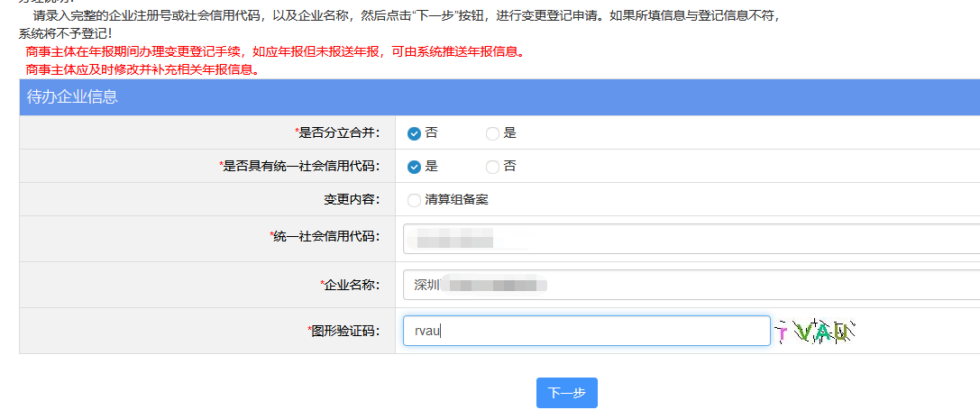Screen dimensions: 980x419
Task: Click the 变更内容 field label
Action: coord(352,200)
